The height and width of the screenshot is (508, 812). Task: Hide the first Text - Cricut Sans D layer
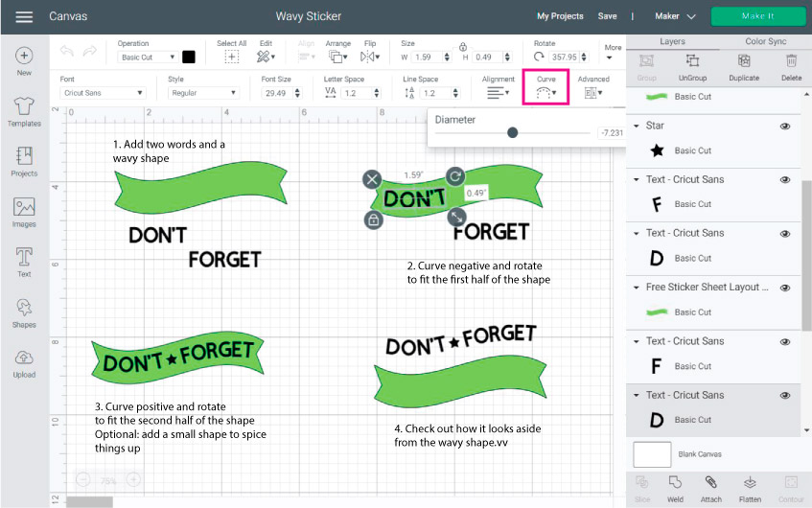pyautogui.click(x=785, y=234)
